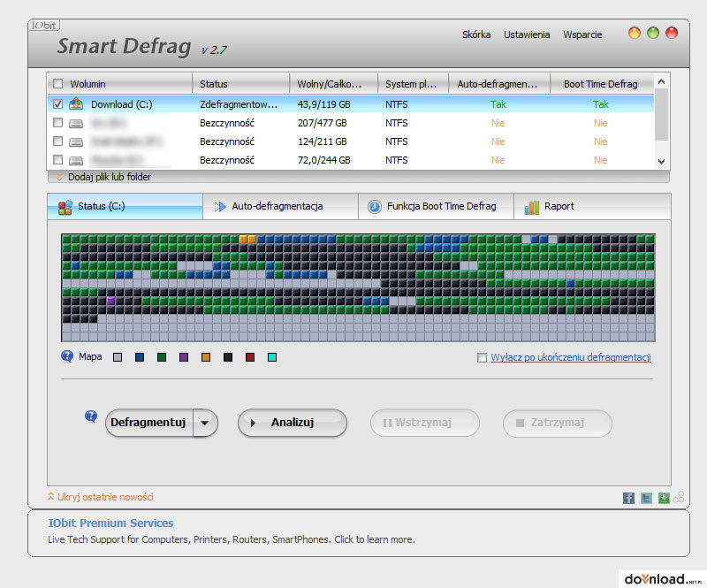Open help icon beside Defragmentuj button
The width and height of the screenshot is (707, 588).
(x=91, y=416)
